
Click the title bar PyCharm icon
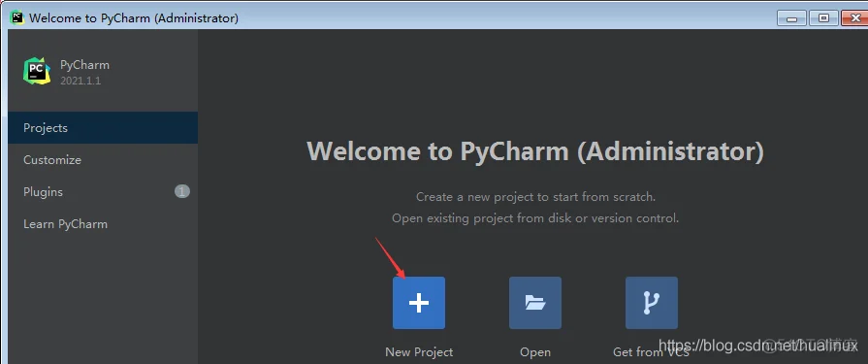tap(17, 17)
